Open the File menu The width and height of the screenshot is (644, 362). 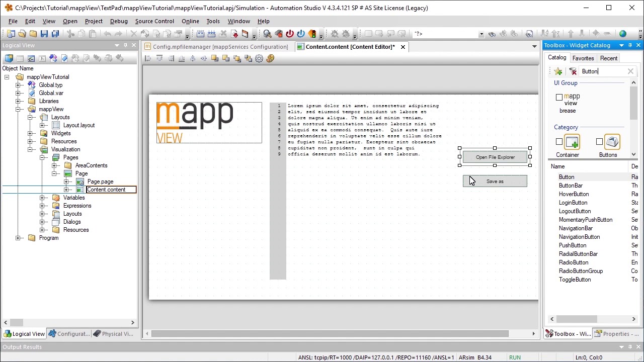click(x=13, y=21)
